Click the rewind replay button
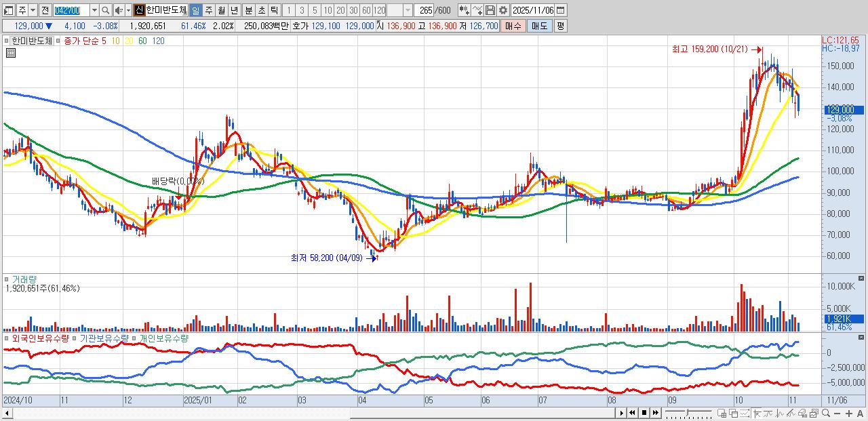This screenshot has height=421, width=868. [632, 412]
